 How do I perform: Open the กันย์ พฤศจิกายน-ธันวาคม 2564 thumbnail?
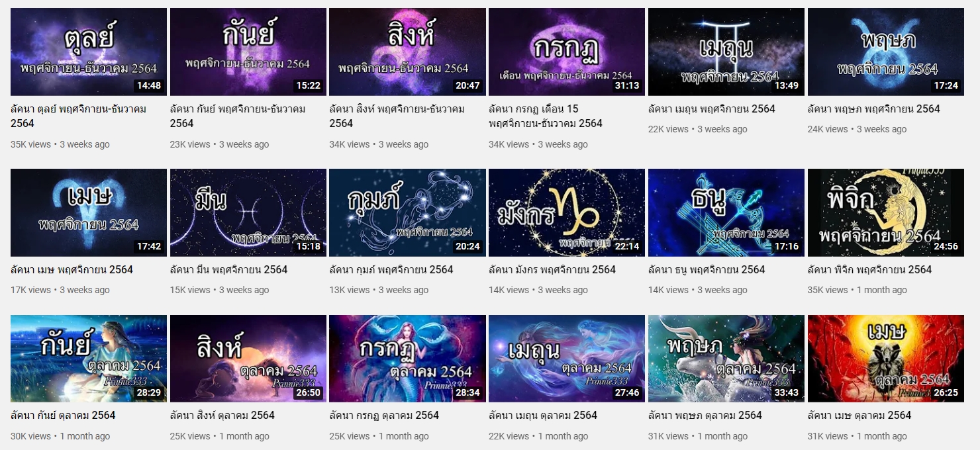[248, 52]
